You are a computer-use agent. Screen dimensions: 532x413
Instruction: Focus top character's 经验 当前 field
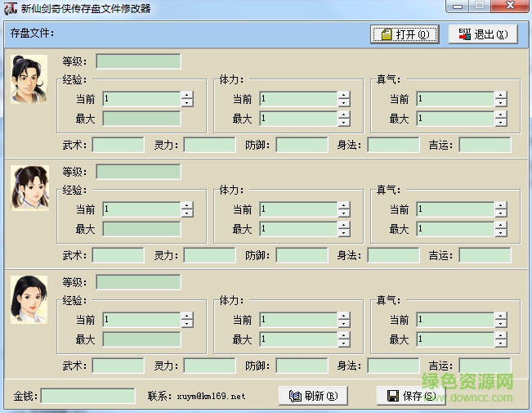pos(141,99)
